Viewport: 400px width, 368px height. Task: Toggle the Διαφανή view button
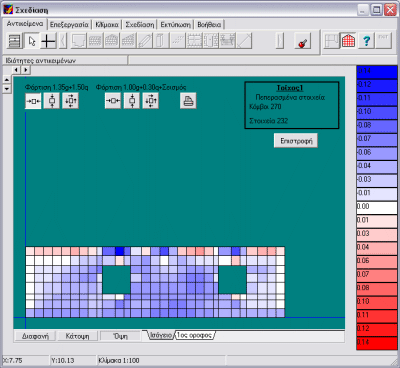coord(35,336)
